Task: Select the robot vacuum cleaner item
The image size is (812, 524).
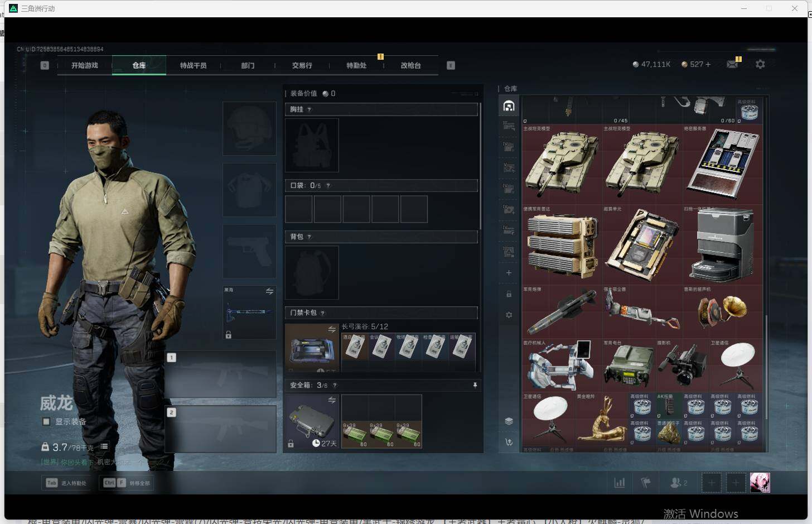Action: (x=723, y=244)
